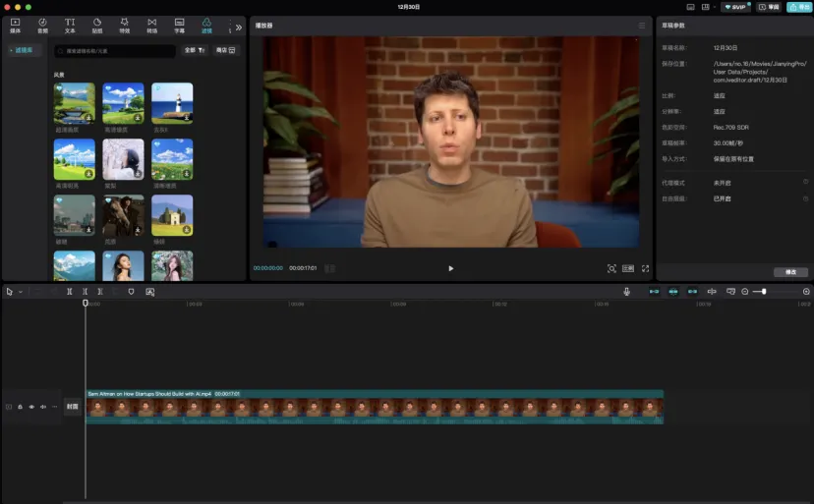Pick the flower field sky filter thumbnail
The image size is (814, 504).
(x=172, y=159)
